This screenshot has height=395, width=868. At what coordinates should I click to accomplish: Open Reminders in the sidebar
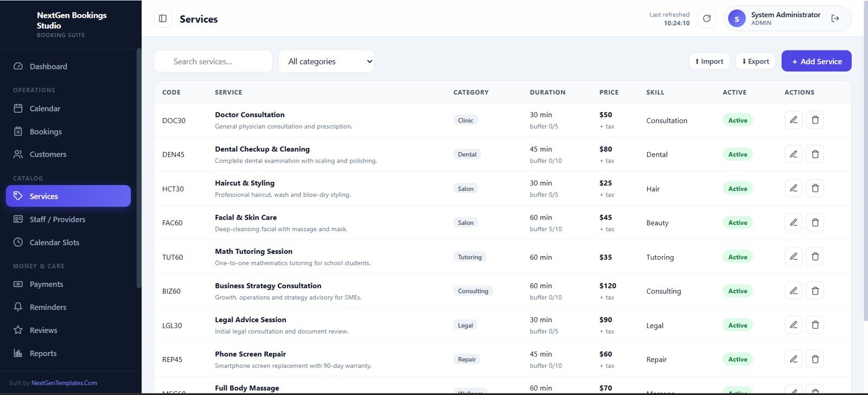click(x=68, y=307)
